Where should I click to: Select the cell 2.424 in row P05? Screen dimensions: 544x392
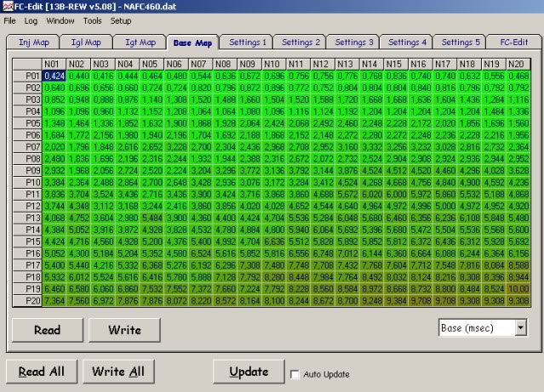[x=274, y=123]
